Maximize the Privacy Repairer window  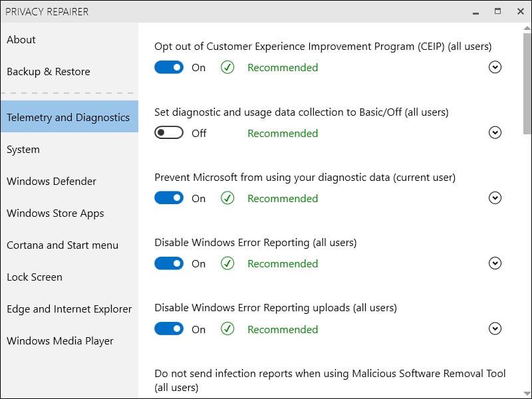point(497,11)
